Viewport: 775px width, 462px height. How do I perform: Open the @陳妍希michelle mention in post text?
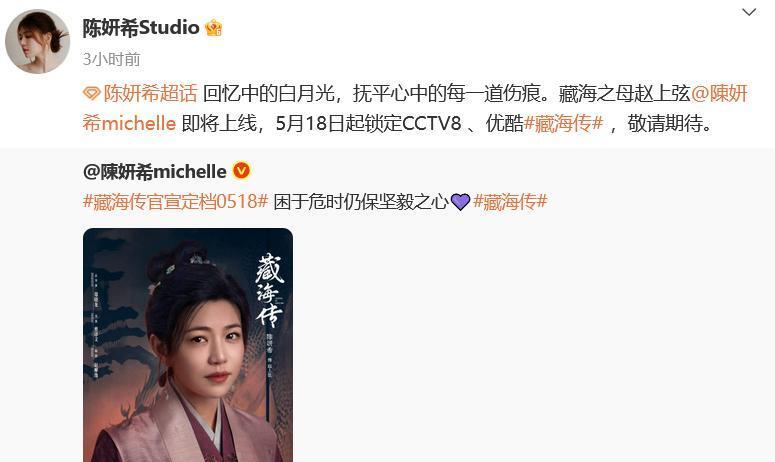click(415, 108)
